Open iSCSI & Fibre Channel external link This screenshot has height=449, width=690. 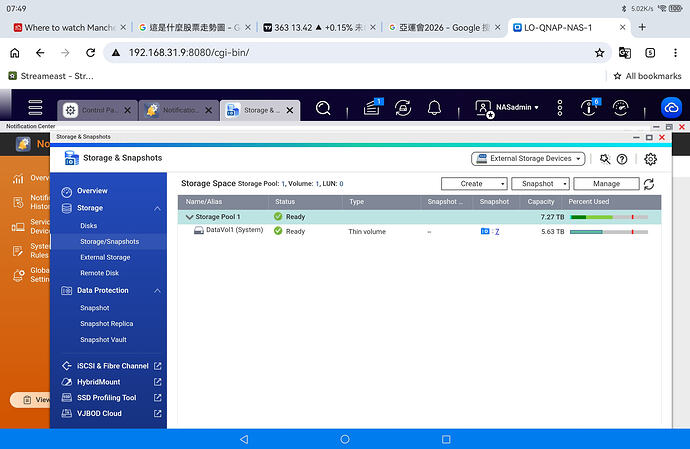point(158,366)
